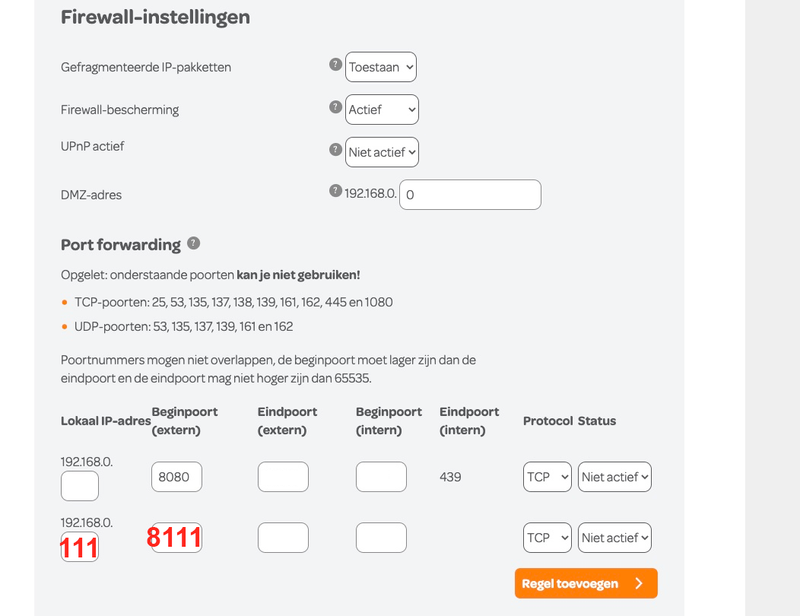
Task: Focus the DMZ-adres input field
Action: tap(470, 195)
